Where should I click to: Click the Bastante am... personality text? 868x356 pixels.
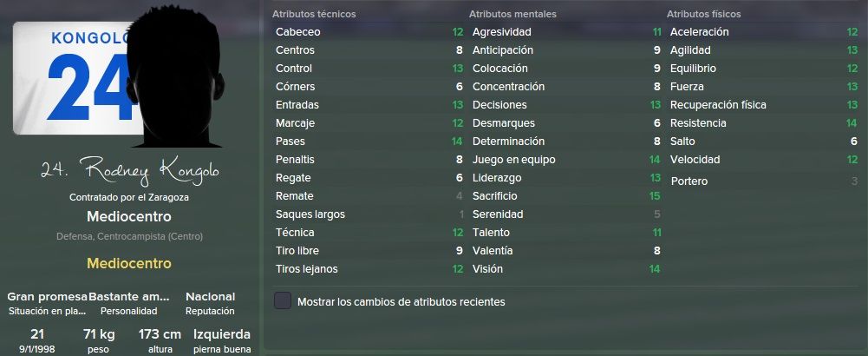[129, 297]
